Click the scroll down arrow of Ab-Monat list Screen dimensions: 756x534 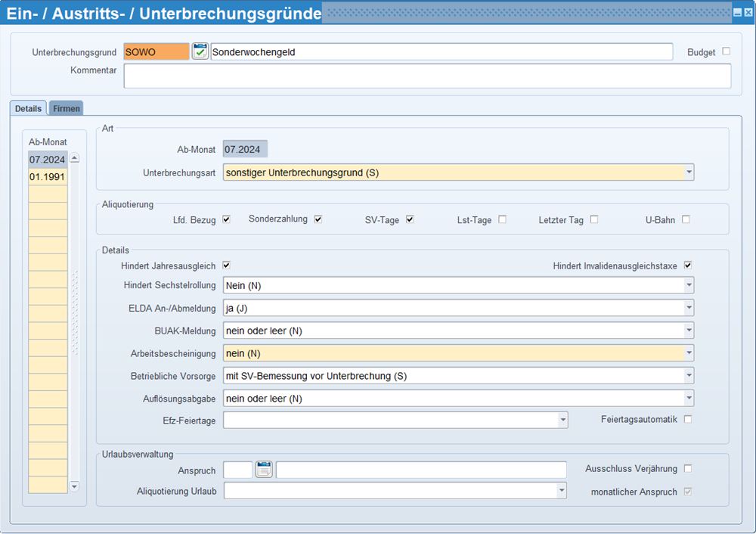tap(74, 486)
